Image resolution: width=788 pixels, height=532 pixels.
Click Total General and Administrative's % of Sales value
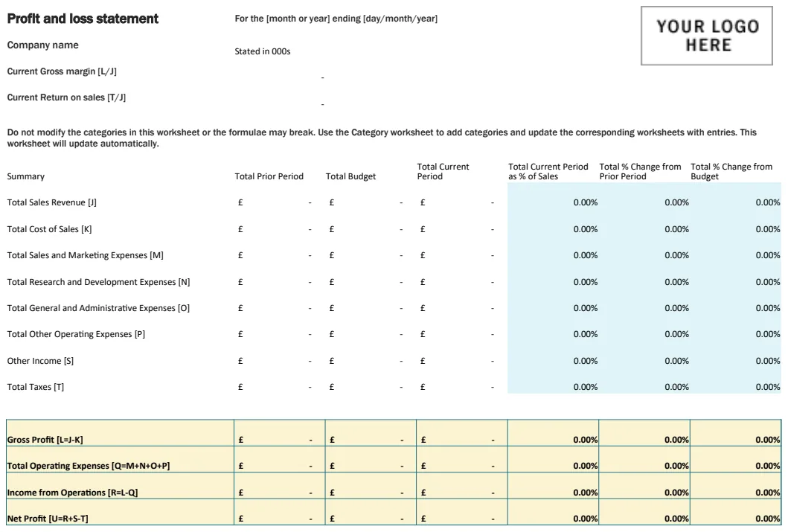(x=586, y=308)
